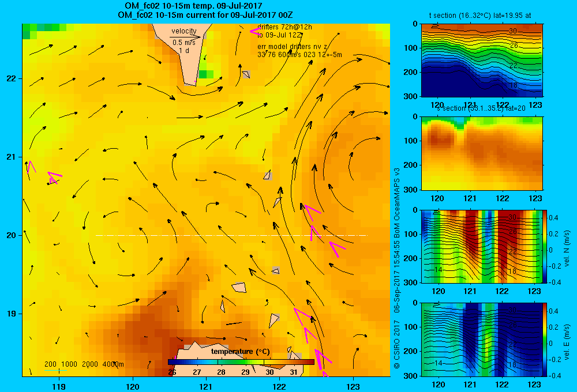577x392 pixels.
Task: Click the 'drifters 72h@12h' label
Action: click(x=284, y=27)
